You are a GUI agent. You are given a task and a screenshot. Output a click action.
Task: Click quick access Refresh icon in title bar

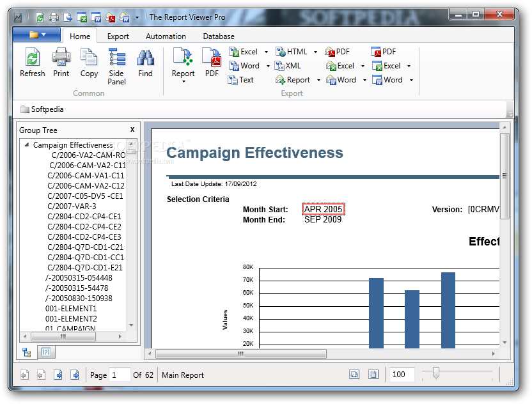[40, 17]
